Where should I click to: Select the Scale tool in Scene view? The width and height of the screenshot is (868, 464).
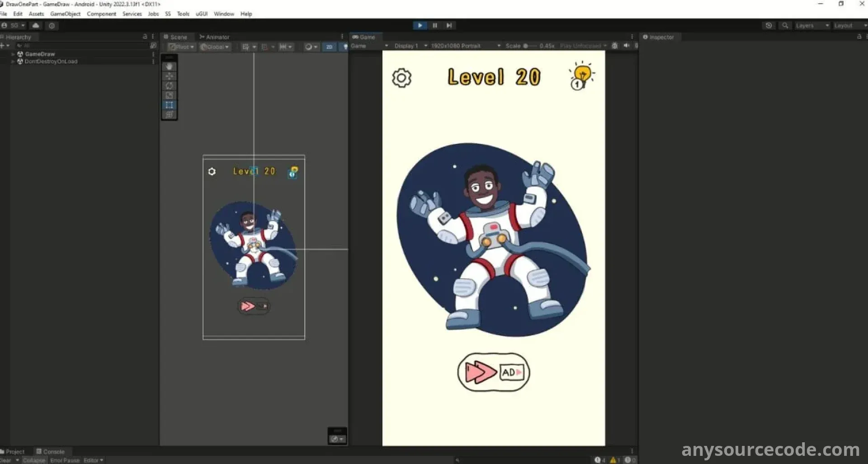pos(169,95)
